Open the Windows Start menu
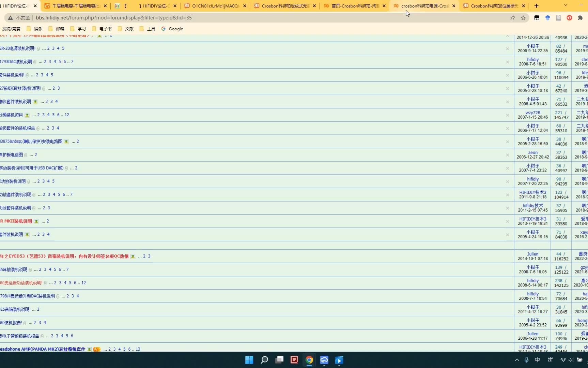The width and height of the screenshot is (588, 368). coord(249,360)
